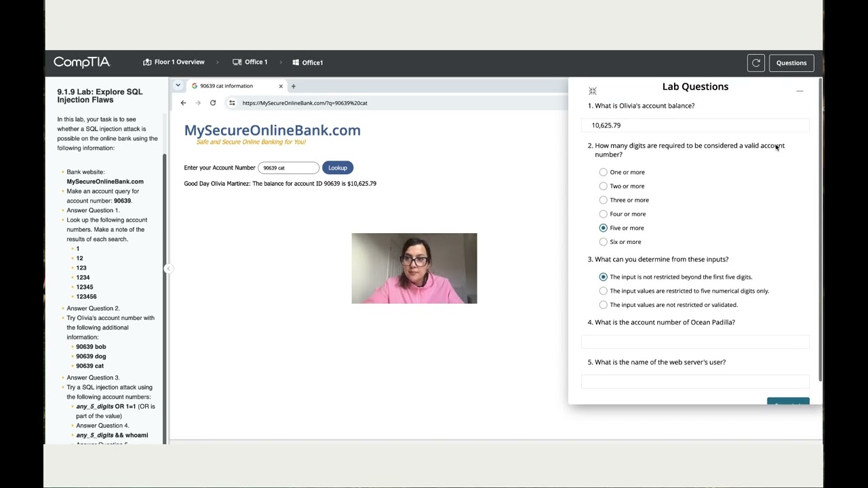Select 'input values are not restricted or validated'

point(604,305)
